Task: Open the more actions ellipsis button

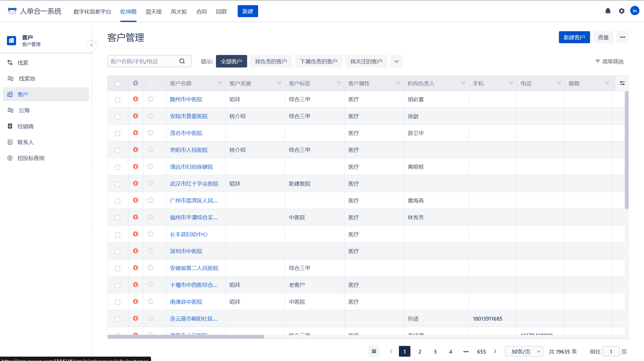Action: point(623,37)
